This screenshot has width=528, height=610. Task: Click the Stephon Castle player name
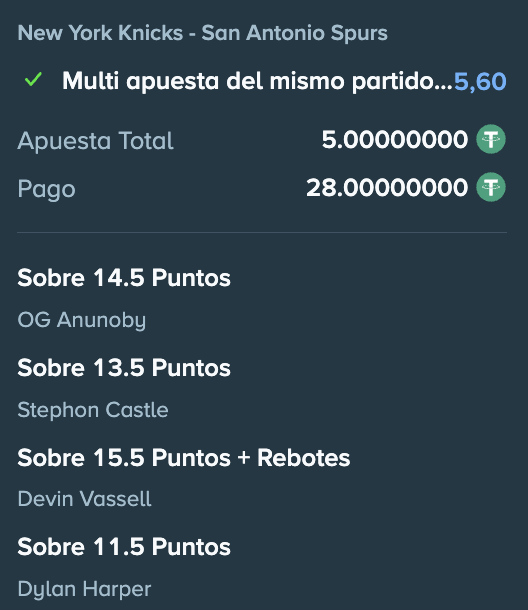[93, 410]
